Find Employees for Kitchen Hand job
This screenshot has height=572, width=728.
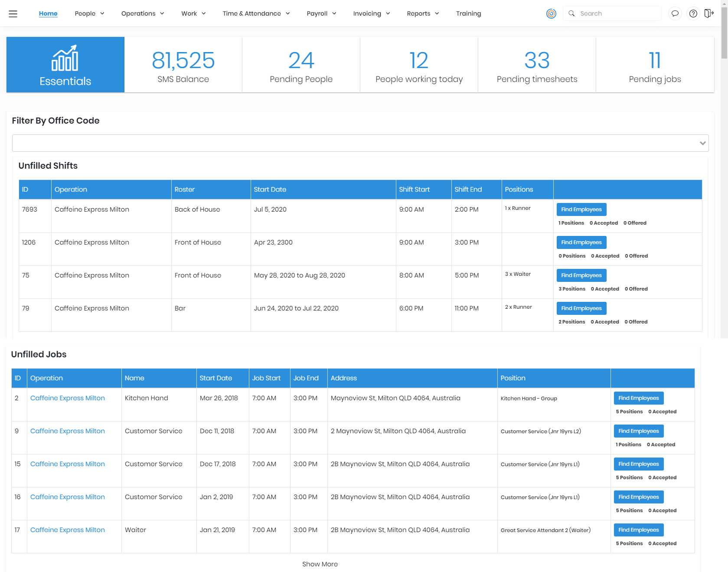638,398
